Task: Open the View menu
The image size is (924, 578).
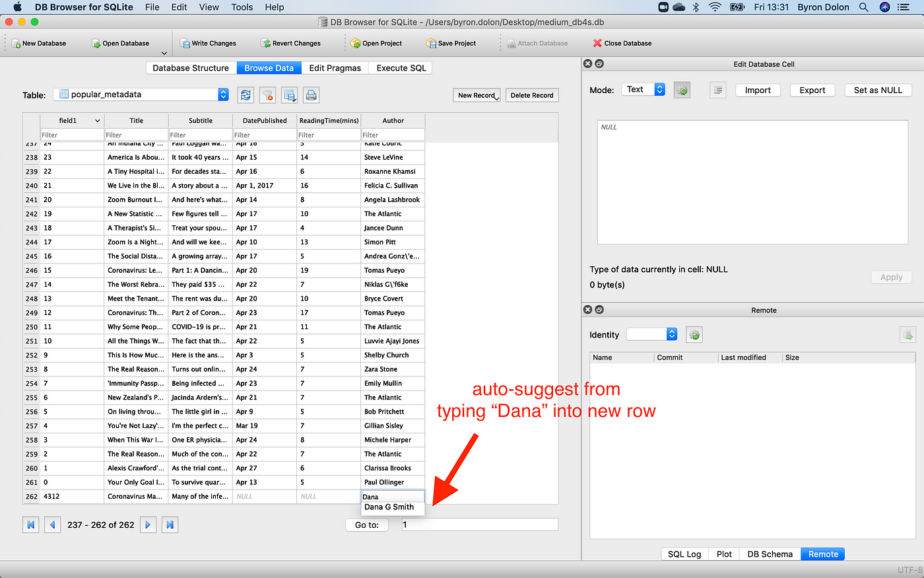Action: (x=209, y=7)
